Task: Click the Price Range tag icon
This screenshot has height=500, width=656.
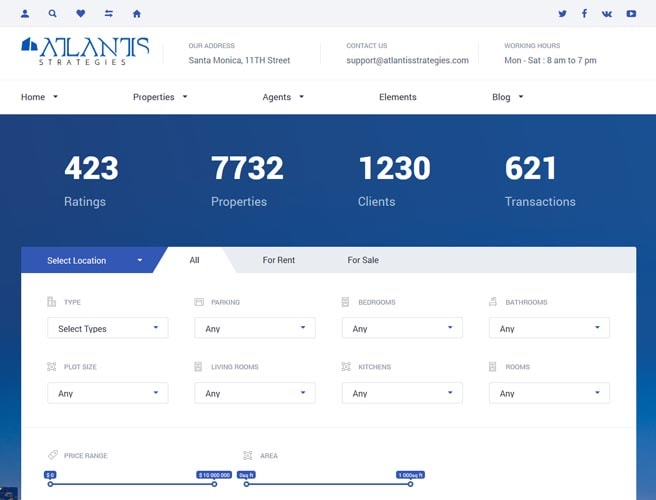Action: click(x=53, y=455)
